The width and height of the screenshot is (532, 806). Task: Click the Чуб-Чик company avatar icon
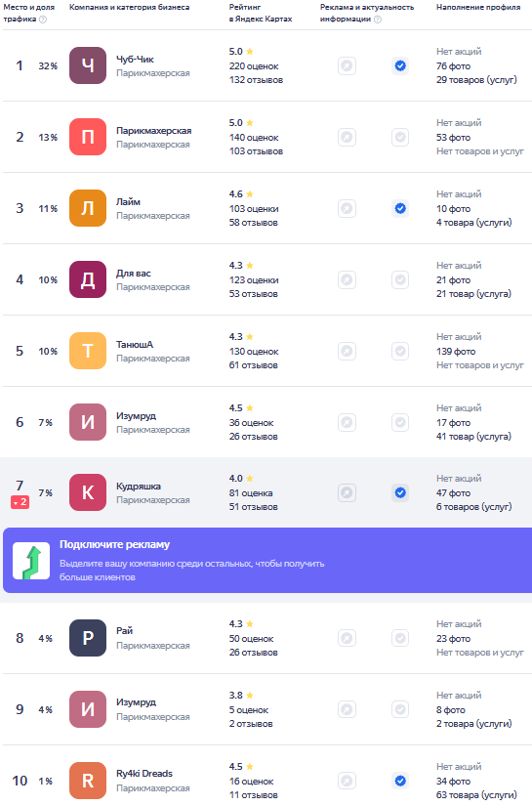(x=88, y=65)
